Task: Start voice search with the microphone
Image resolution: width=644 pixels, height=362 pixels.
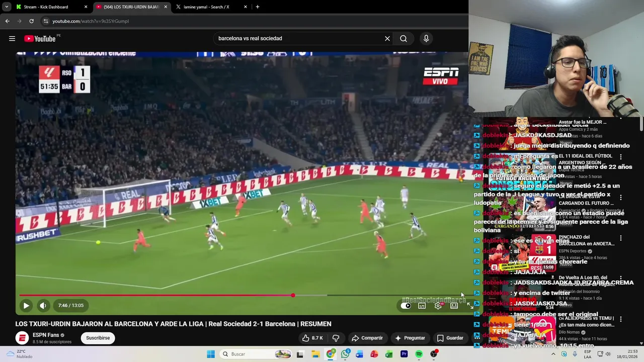Action: [426, 39]
